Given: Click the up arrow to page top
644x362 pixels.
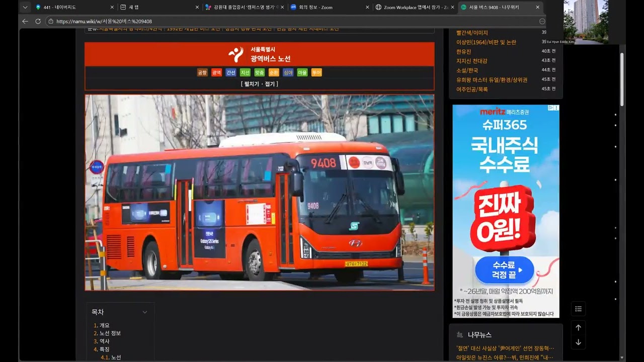Looking at the screenshot, I should (578, 327).
